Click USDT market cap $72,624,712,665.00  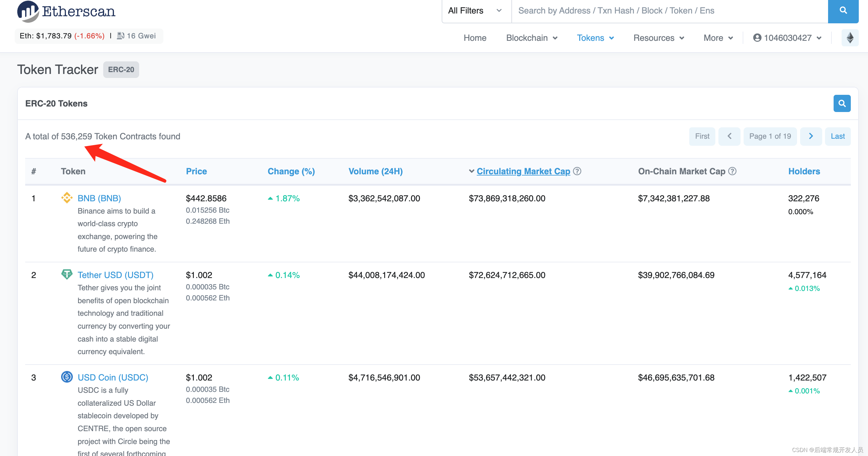click(507, 275)
